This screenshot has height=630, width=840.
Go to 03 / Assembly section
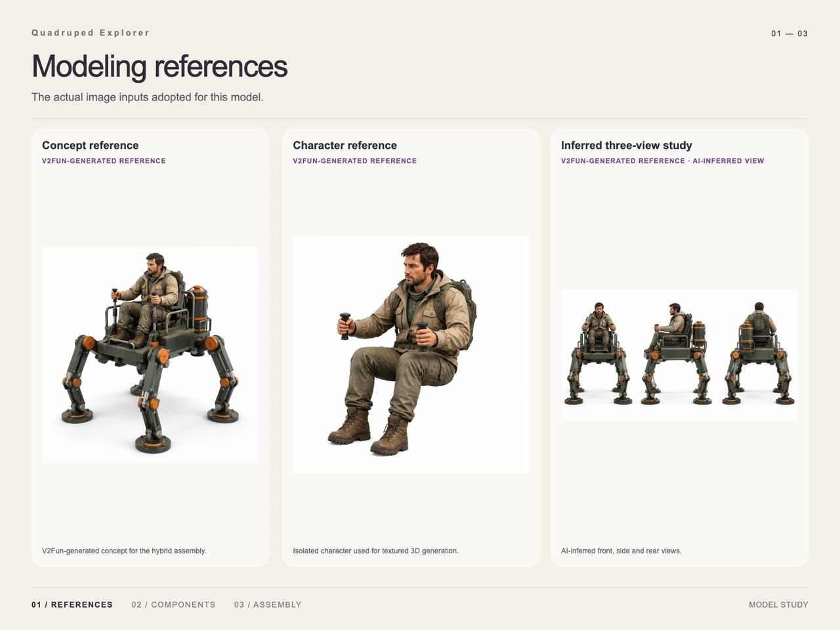pyautogui.click(x=268, y=604)
